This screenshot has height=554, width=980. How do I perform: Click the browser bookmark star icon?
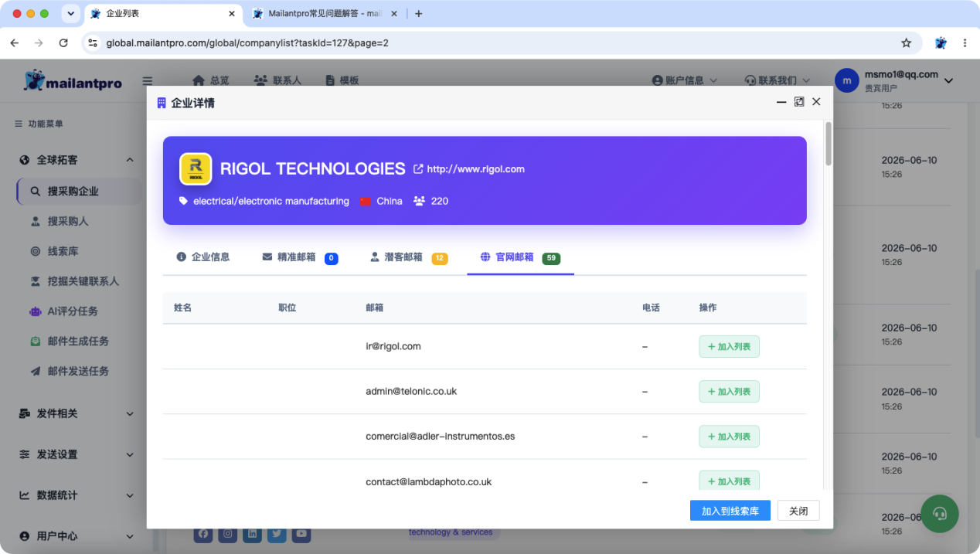click(x=907, y=43)
